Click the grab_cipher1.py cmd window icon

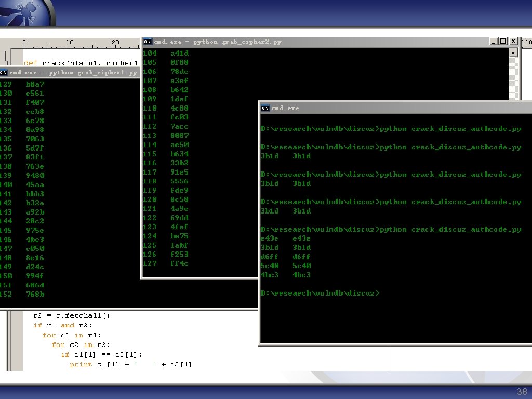pos(4,73)
